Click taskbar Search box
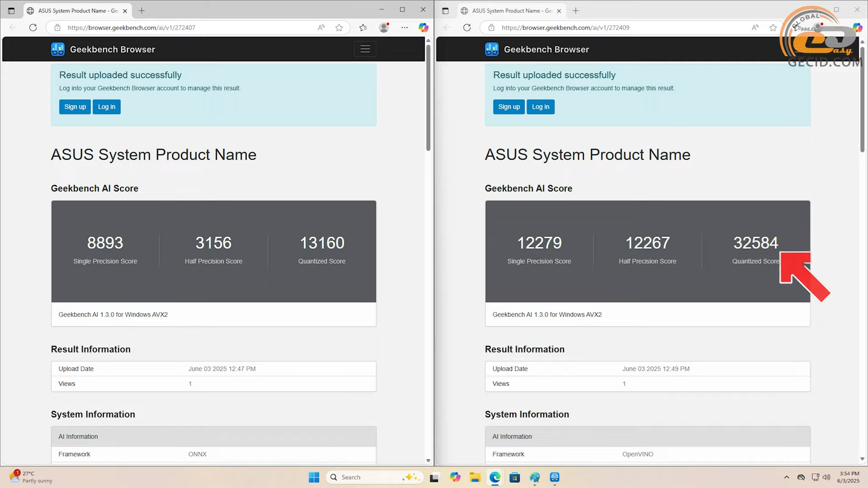Viewport: 868px width, 488px height. coord(374,477)
